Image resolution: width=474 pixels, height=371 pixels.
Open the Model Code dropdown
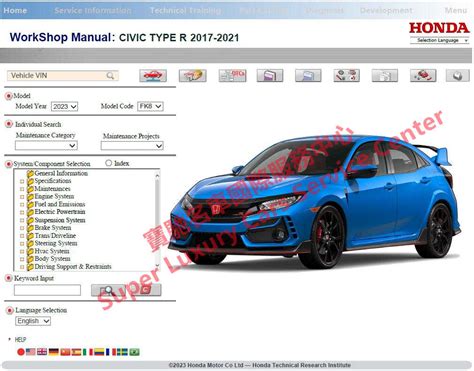pos(150,106)
